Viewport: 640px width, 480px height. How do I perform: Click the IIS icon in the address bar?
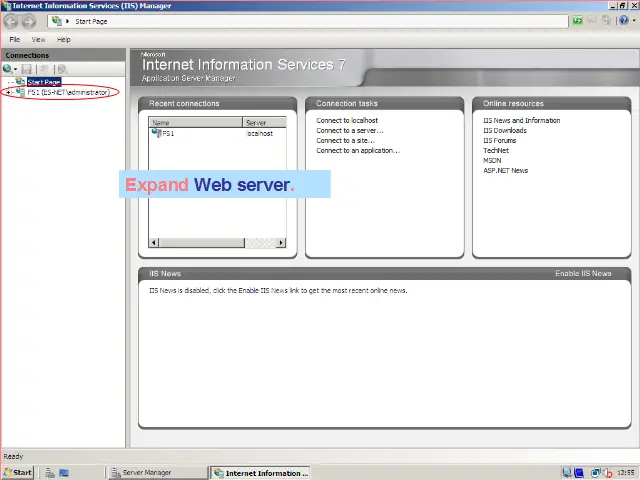(57, 21)
